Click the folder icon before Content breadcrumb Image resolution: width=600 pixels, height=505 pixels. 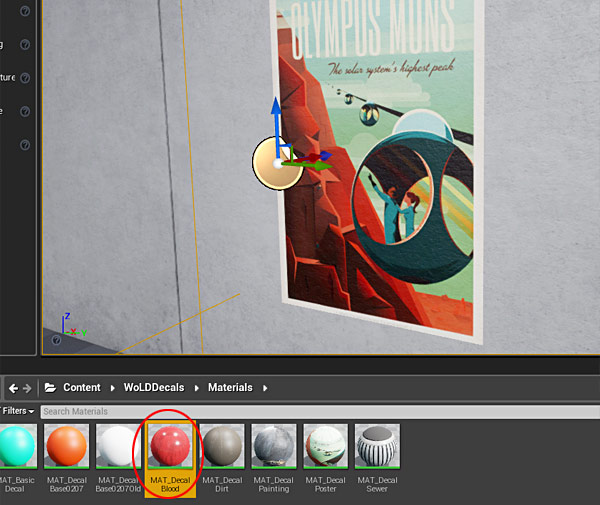[x=48, y=387]
